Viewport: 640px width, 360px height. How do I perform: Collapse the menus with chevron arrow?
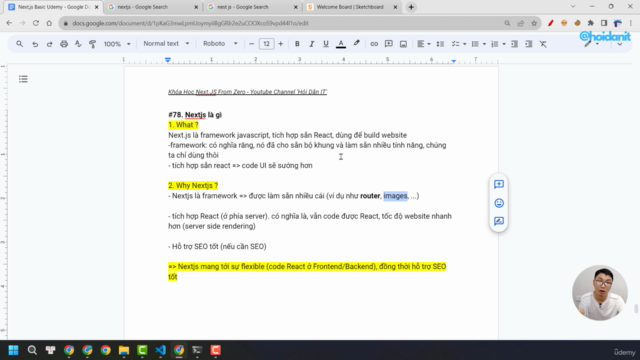click(620, 44)
